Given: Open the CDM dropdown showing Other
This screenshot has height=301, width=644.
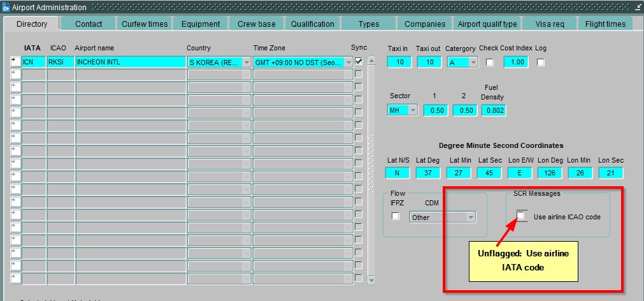Looking at the screenshot, I should click(x=471, y=217).
